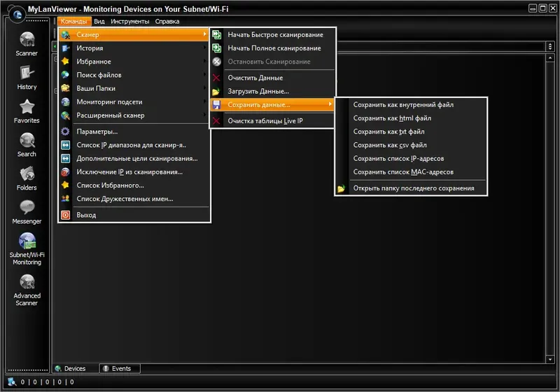Click red X icon beside Очистка таблицы Live IP

click(216, 120)
